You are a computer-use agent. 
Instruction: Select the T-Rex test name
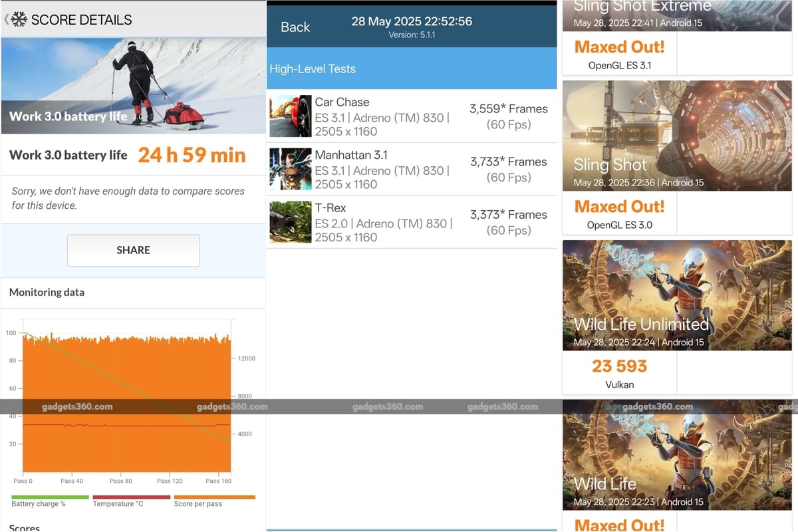[x=331, y=208]
